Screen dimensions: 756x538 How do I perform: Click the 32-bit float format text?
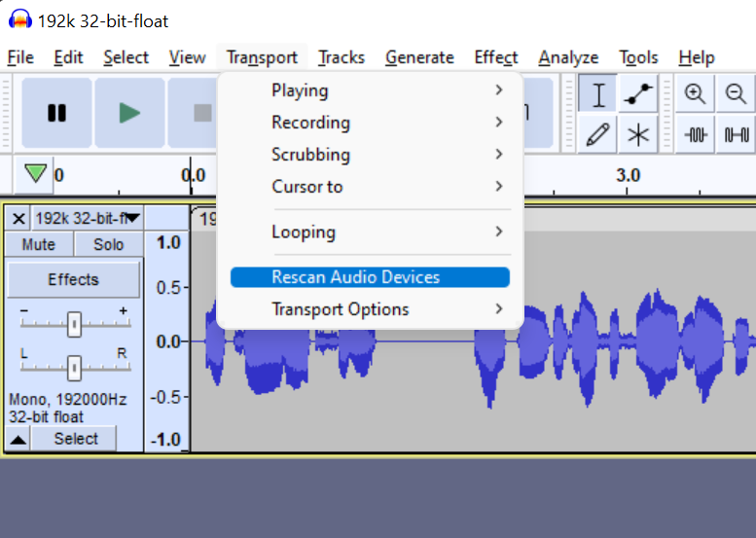(47, 417)
